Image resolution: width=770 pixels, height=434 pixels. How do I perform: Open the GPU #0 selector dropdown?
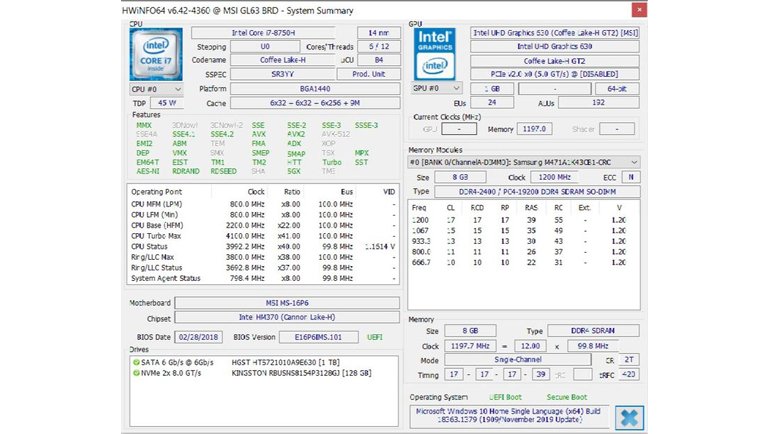(436, 88)
